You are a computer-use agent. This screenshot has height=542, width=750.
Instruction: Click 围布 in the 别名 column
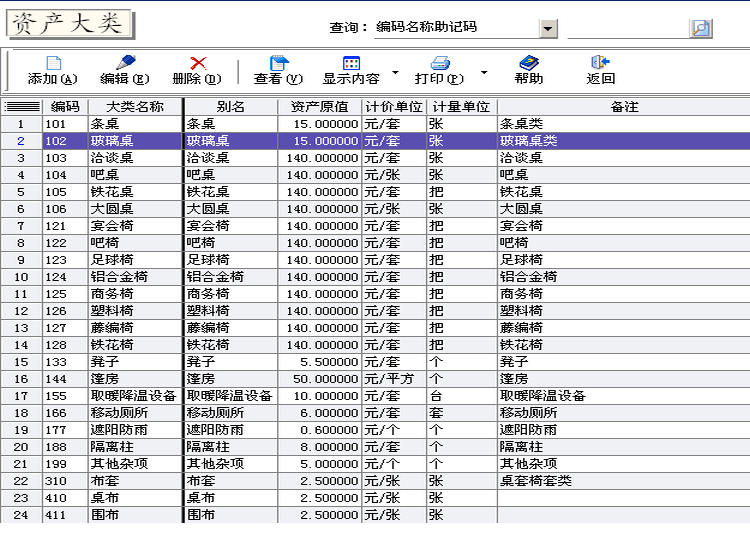(x=231, y=515)
